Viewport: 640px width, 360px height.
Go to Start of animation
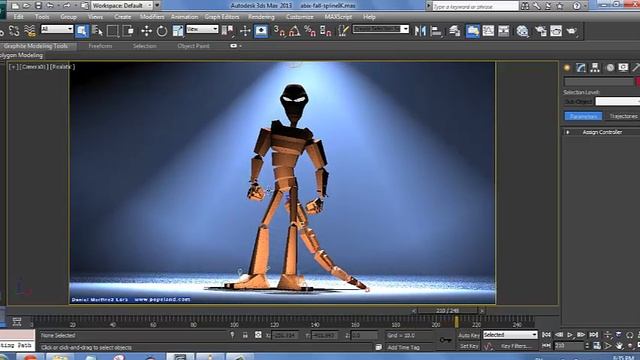(x=547, y=335)
